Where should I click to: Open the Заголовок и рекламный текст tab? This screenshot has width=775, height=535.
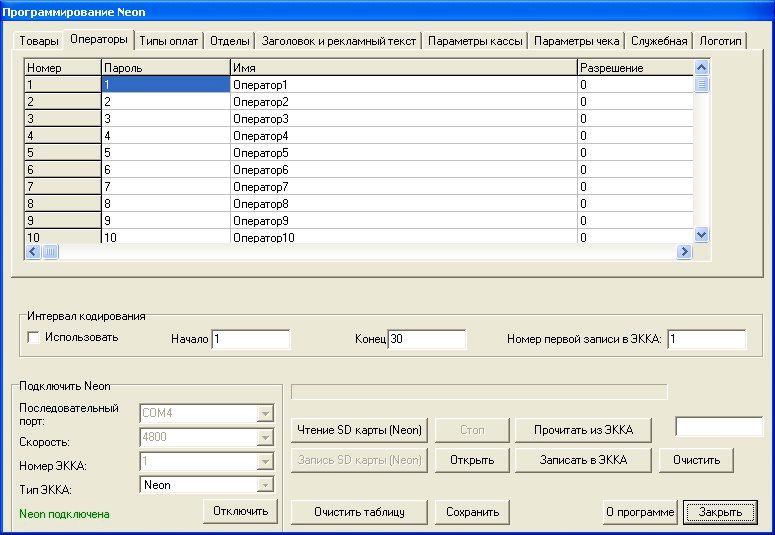coord(339,41)
